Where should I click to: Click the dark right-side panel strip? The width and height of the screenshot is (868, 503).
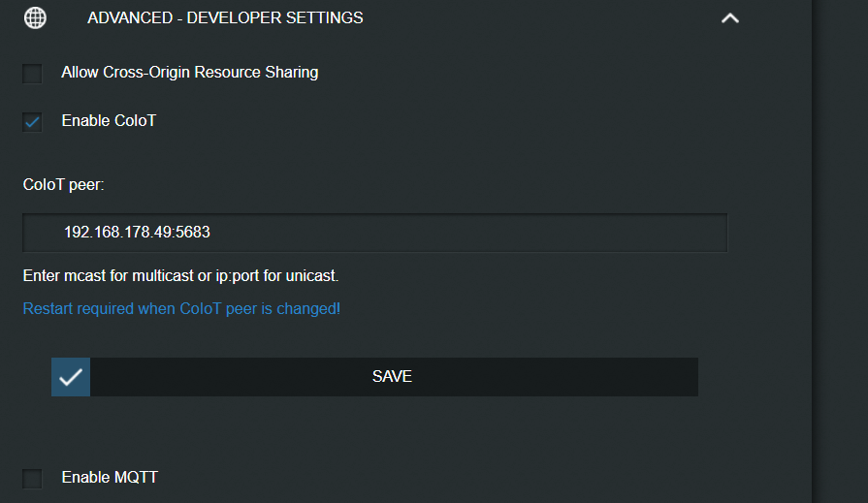(x=840, y=251)
